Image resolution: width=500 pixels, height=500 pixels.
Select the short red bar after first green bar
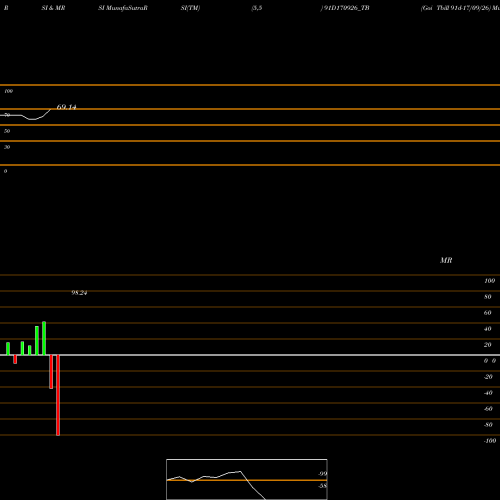15,359
